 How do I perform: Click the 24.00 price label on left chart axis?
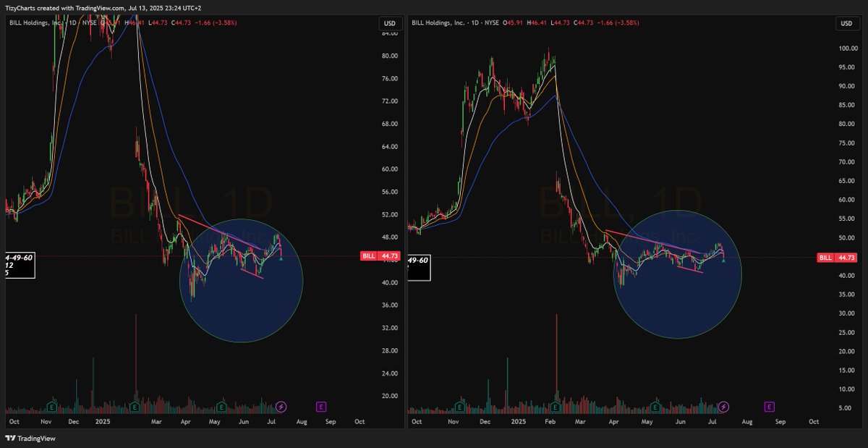click(x=389, y=373)
